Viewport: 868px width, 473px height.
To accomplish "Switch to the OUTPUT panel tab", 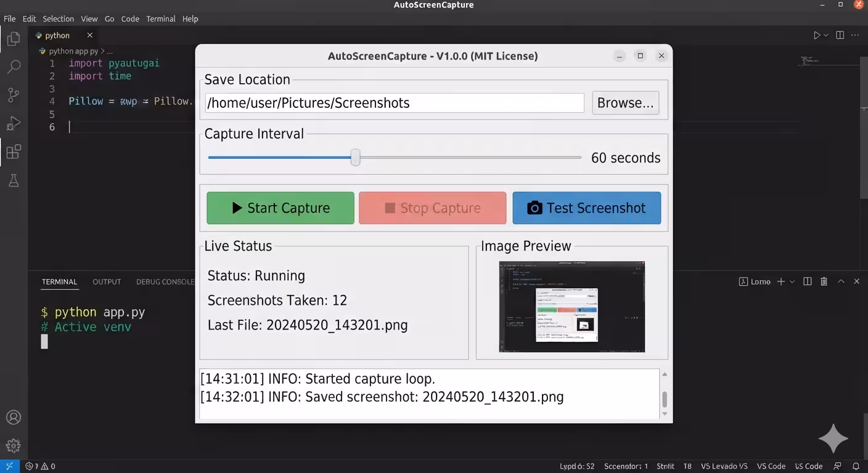I will click(107, 281).
